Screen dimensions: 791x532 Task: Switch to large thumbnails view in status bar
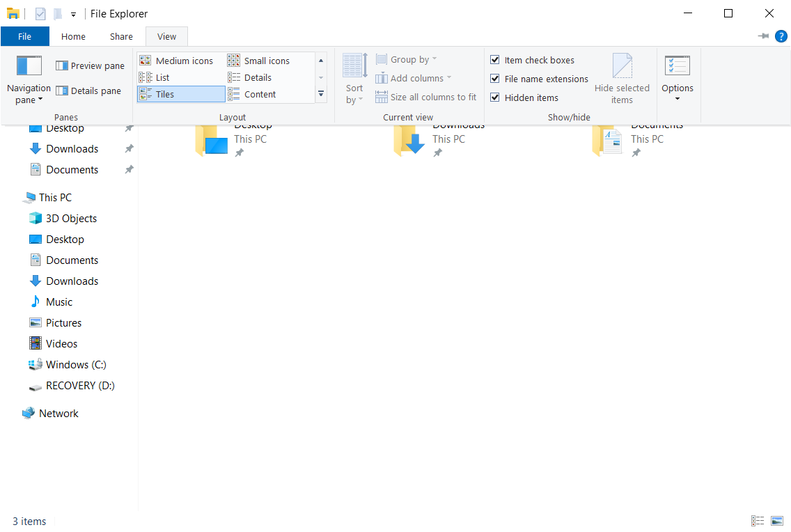pyautogui.click(x=777, y=521)
